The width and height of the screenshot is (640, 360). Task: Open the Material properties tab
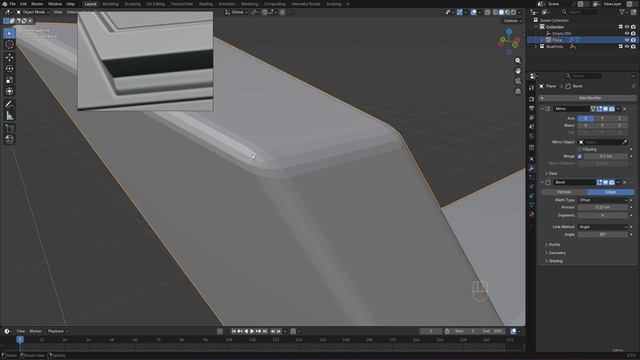[531, 214]
